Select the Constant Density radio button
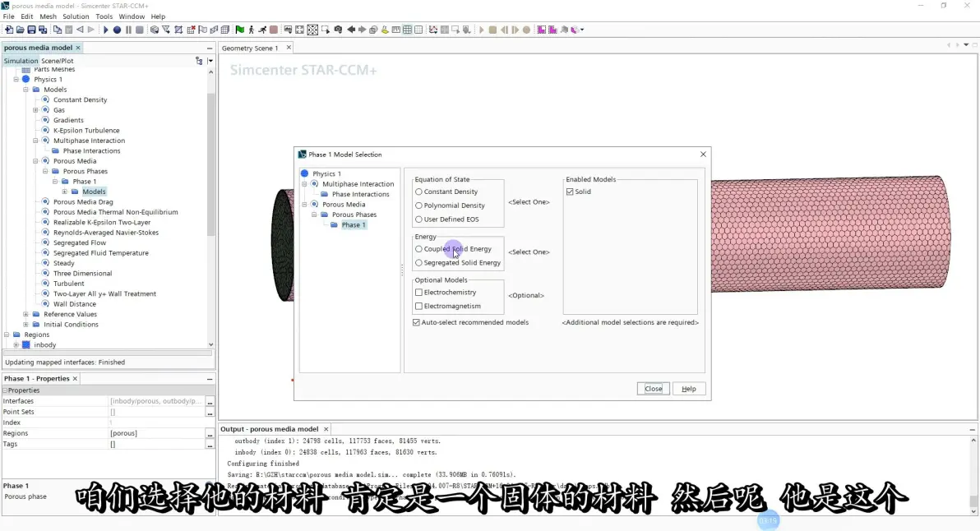The height and width of the screenshot is (531, 980). tap(418, 192)
